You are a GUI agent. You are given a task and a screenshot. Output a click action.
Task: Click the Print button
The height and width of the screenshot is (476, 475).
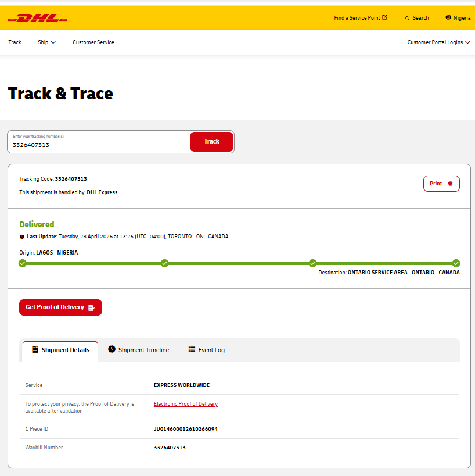point(441,183)
